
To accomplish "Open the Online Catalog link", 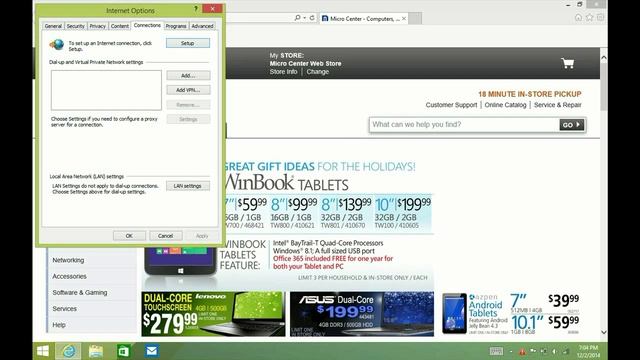I will click(505, 105).
